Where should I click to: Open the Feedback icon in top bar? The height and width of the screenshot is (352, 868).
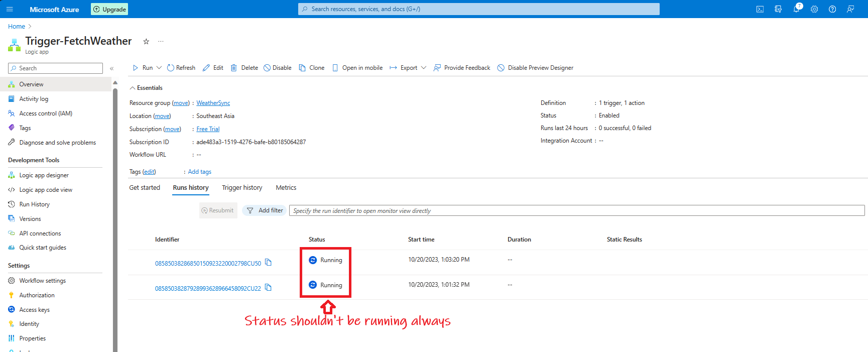(x=850, y=9)
